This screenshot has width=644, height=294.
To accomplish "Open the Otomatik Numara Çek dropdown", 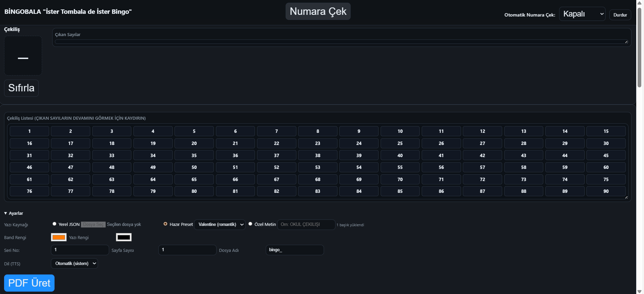I will 582,14.
